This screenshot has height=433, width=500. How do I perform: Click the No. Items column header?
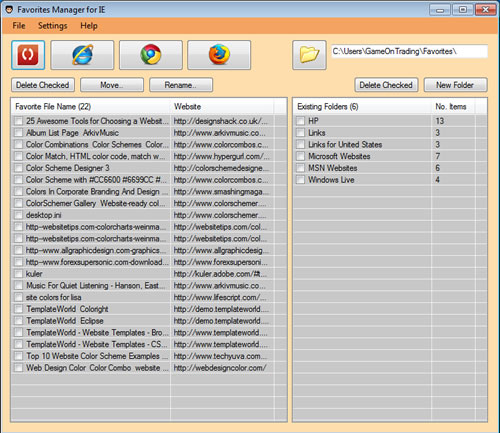[453, 107]
